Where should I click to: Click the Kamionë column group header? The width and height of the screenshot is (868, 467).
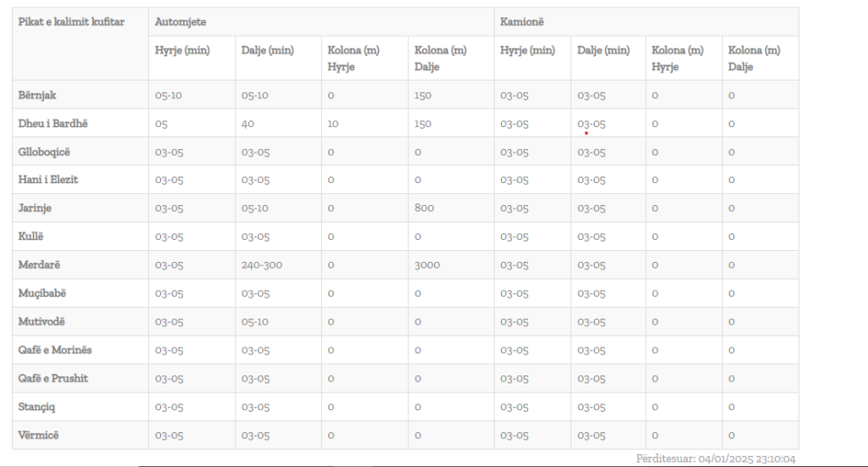pos(521,21)
